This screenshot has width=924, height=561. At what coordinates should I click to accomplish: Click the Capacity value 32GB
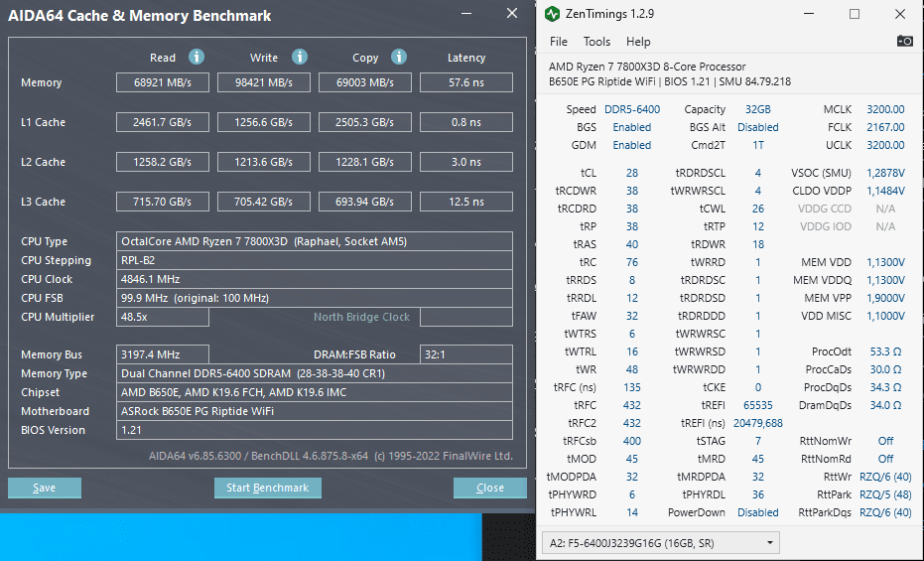point(758,109)
